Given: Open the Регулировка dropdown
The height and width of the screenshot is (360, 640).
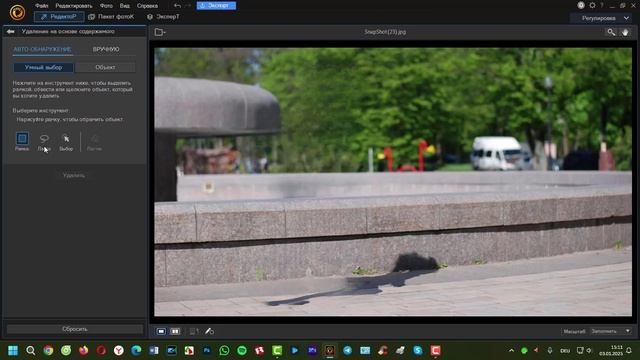Looking at the screenshot, I should [x=602, y=18].
